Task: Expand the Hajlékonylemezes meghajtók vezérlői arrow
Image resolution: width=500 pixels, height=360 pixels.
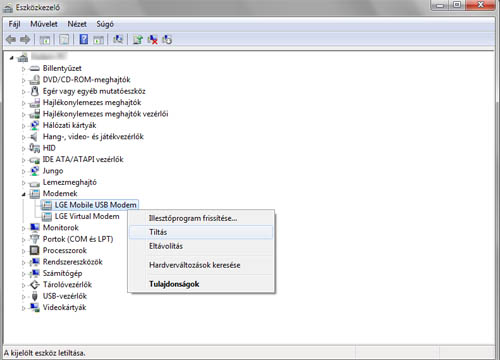Action: pos(23,115)
